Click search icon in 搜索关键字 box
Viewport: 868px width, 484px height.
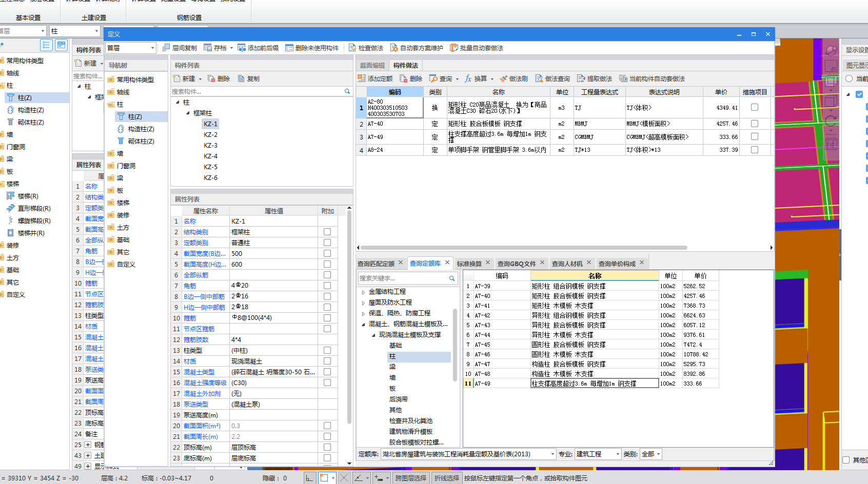click(x=452, y=278)
